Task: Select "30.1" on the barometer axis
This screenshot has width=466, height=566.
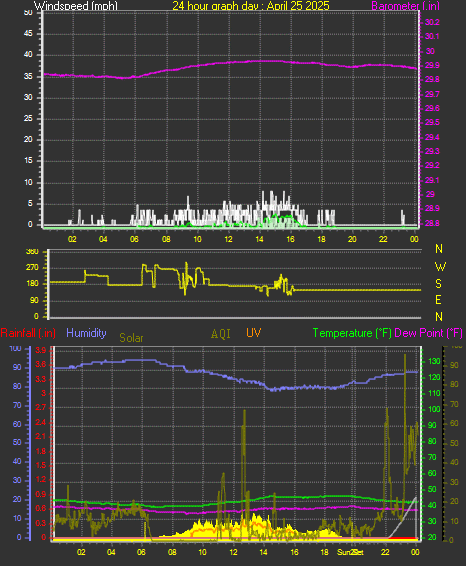Action: pos(432,36)
